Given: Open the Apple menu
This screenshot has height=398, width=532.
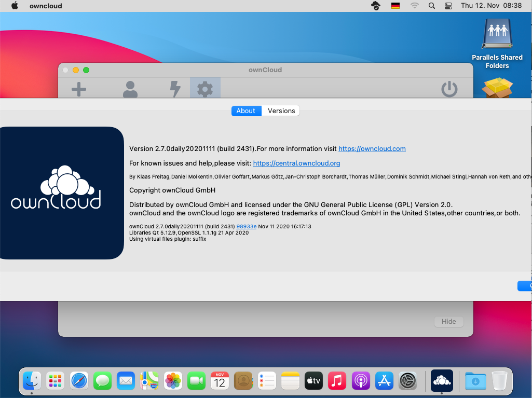Looking at the screenshot, I should click(x=15, y=6).
